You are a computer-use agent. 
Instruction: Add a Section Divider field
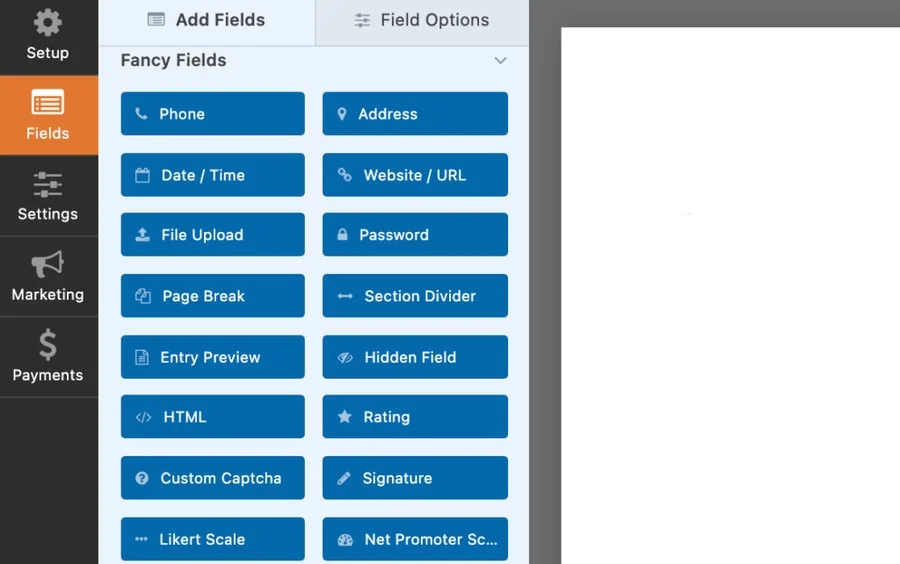point(414,296)
